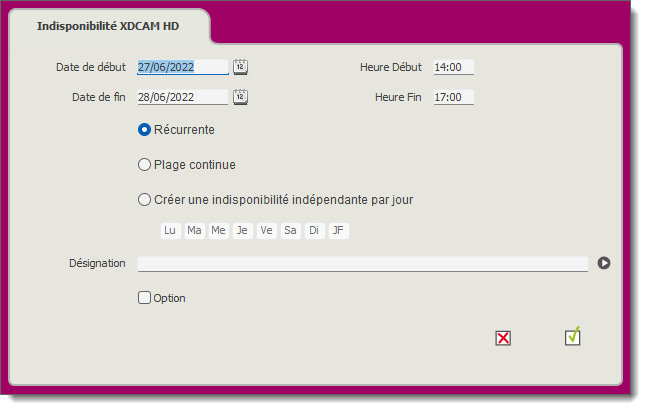Toggle the JF holiday button
This screenshot has width=646, height=410.
339,230
